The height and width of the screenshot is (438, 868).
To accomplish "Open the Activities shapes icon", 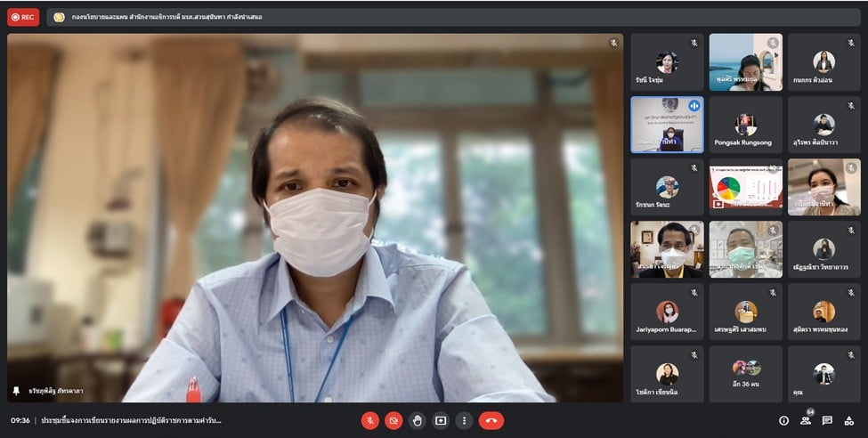I will click(849, 420).
